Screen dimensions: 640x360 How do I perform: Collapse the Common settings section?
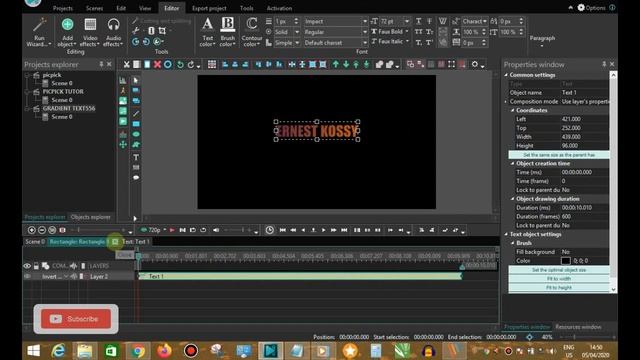click(x=506, y=75)
